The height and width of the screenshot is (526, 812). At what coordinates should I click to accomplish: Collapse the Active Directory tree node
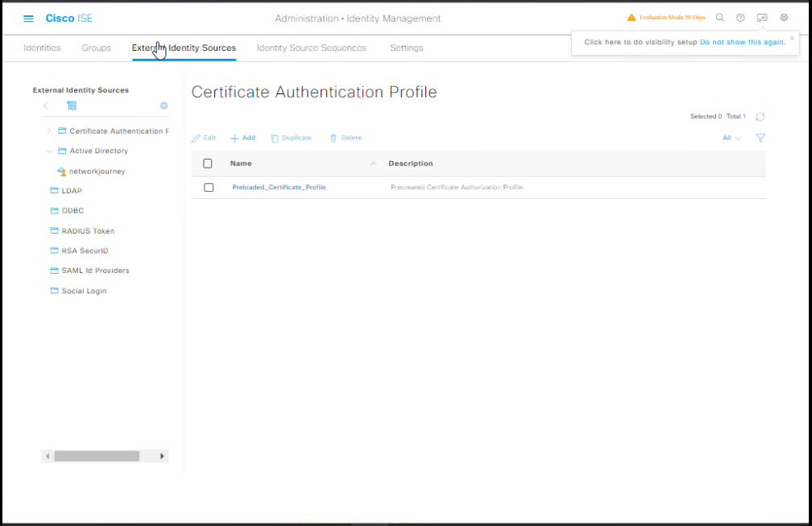49,151
